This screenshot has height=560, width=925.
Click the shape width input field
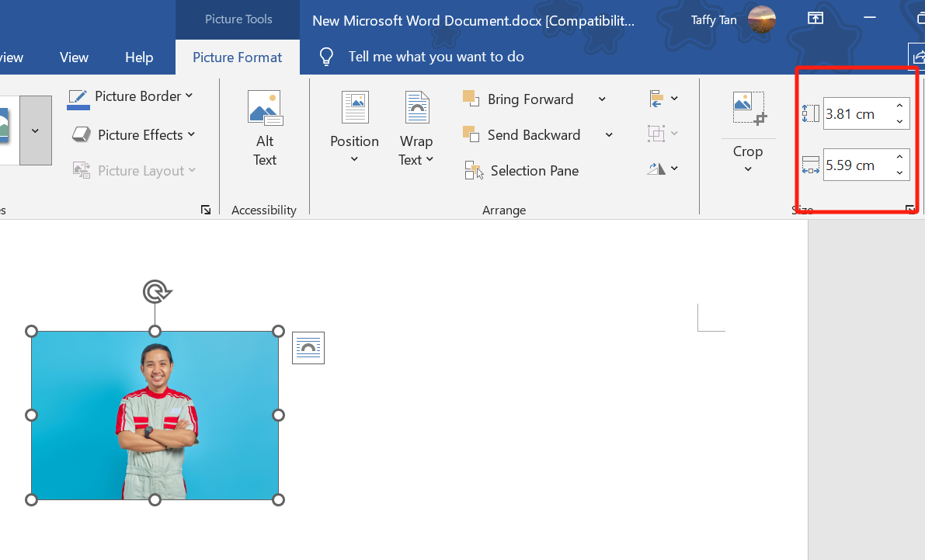click(x=857, y=165)
